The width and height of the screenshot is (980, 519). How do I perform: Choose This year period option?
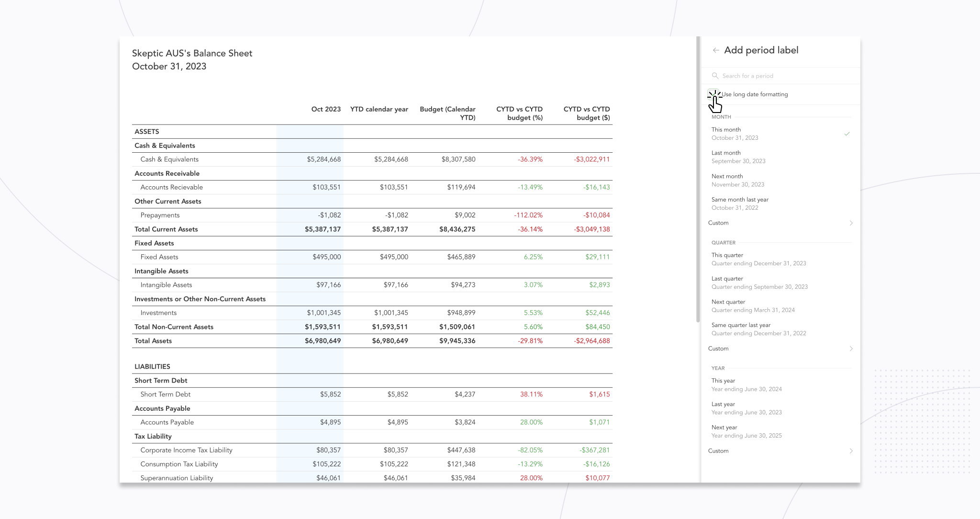pos(780,385)
